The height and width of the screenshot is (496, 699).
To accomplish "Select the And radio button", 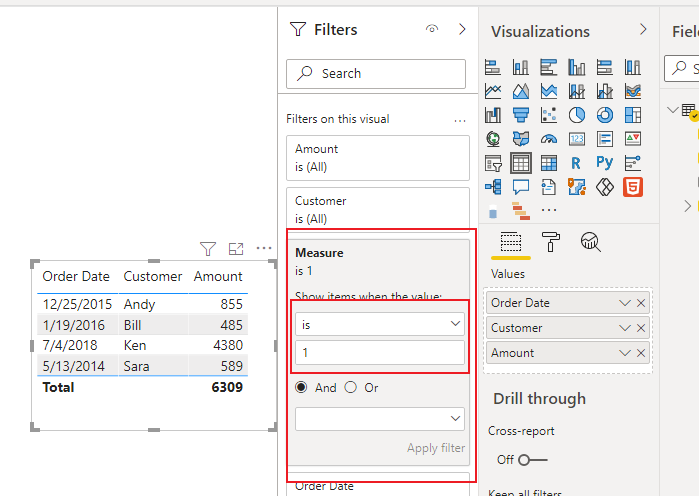I will tap(301, 387).
